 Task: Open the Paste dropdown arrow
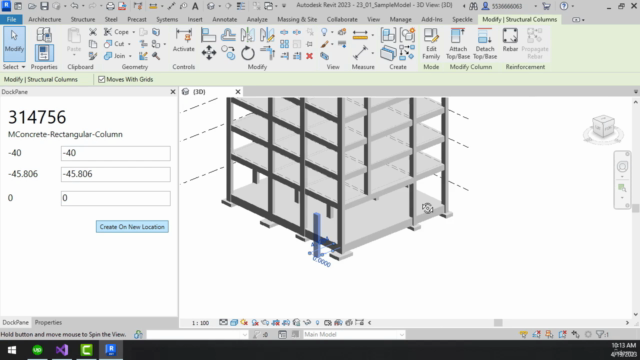tap(74, 55)
